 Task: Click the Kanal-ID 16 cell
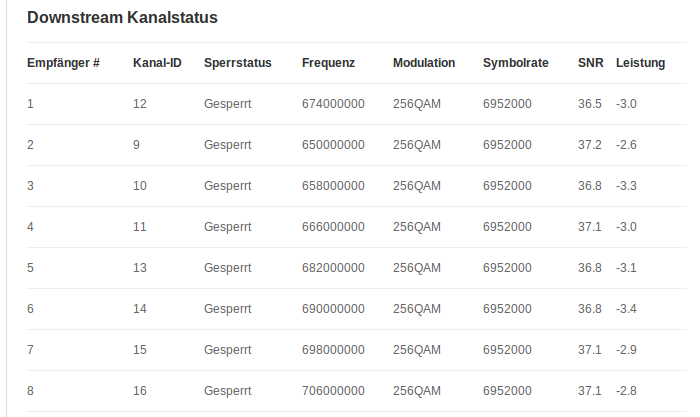point(140,391)
